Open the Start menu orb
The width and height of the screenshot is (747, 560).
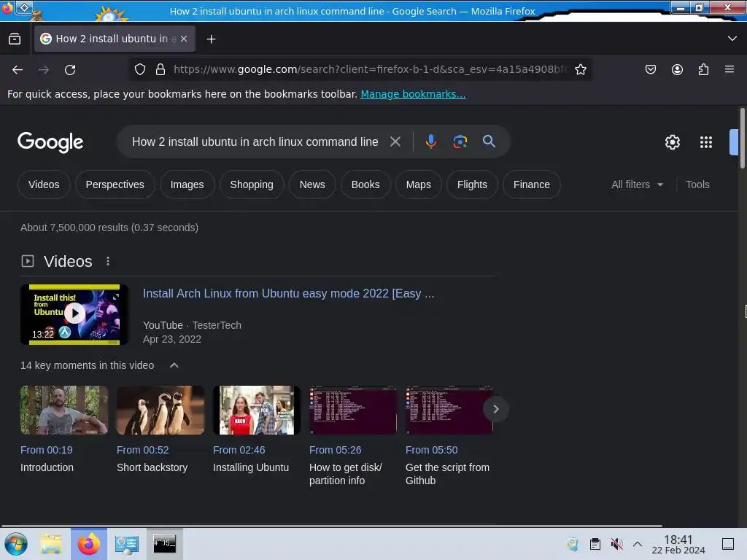pyautogui.click(x=16, y=544)
